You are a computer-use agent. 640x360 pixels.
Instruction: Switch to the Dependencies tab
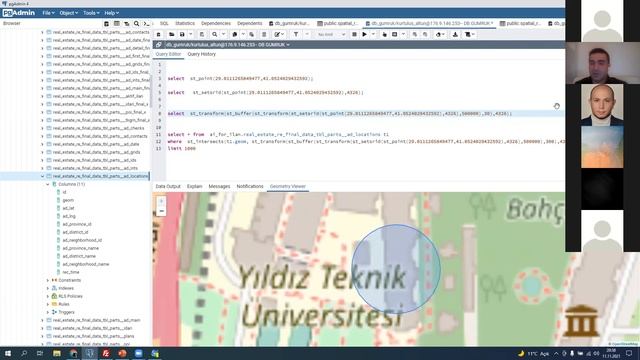(216, 24)
